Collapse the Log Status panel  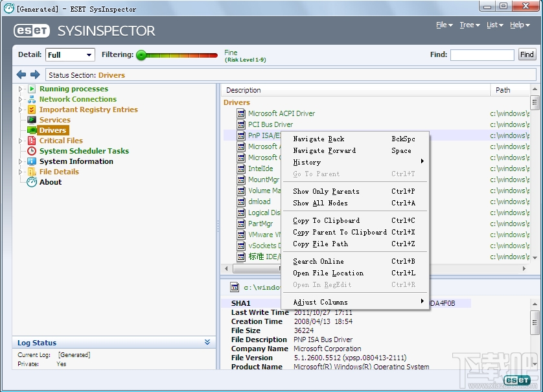coord(207,342)
